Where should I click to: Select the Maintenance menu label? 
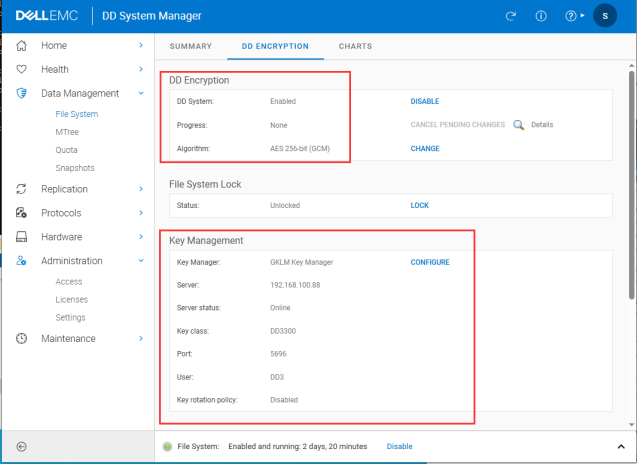click(x=68, y=338)
